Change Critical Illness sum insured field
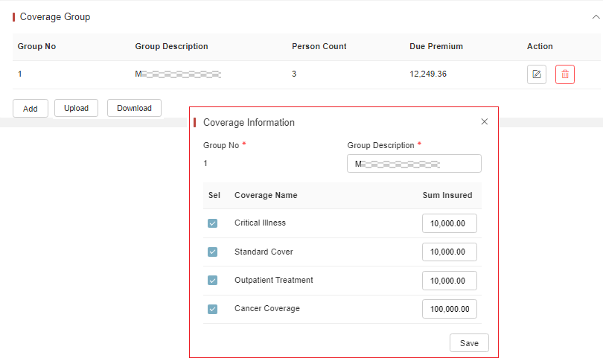 pyautogui.click(x=450, y=223)
